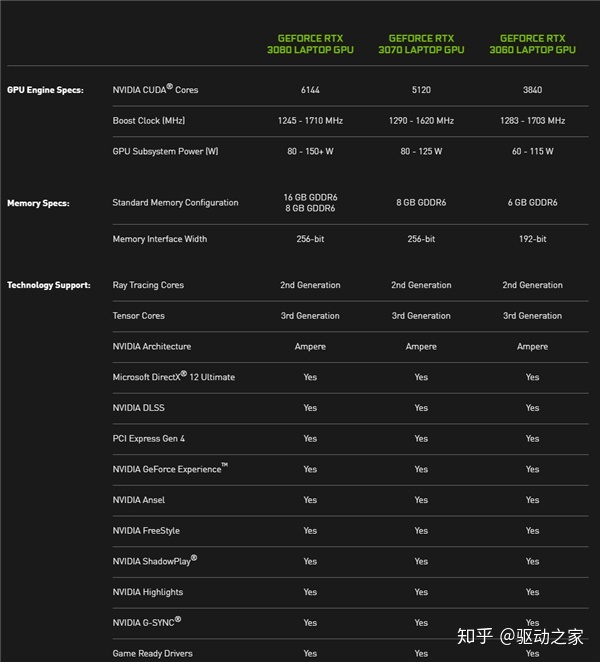Click boost clock value 1245 - 1710 MHz

(x=310, y=121)
